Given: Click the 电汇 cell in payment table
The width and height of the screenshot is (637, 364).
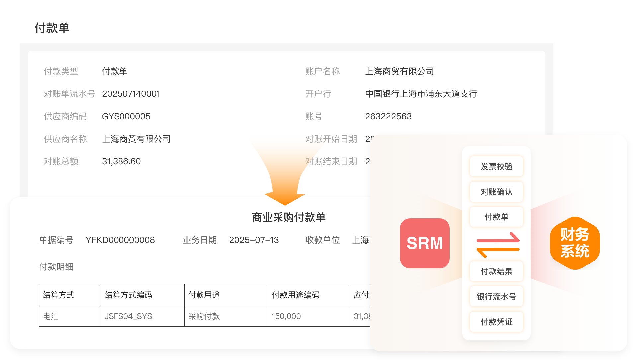Looking at the screenshot, I should pos(51,316).
